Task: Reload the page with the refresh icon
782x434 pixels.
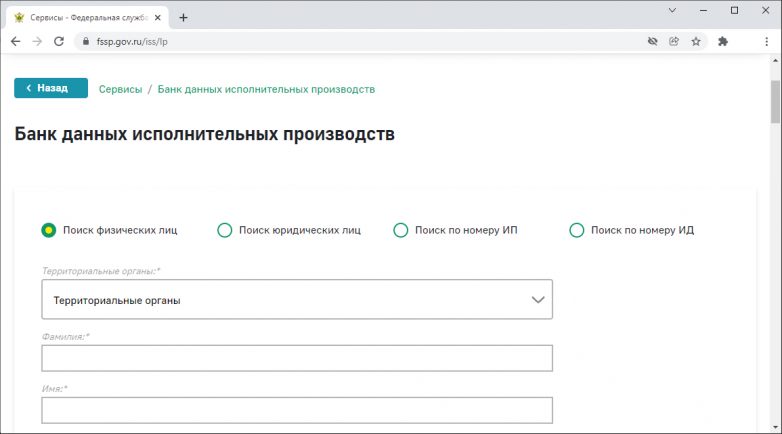Action: click(x=59, y=41)
